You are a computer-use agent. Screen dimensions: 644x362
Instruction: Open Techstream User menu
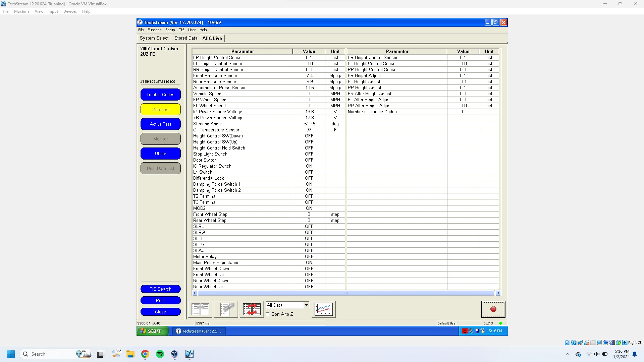(x=192, y=30)
